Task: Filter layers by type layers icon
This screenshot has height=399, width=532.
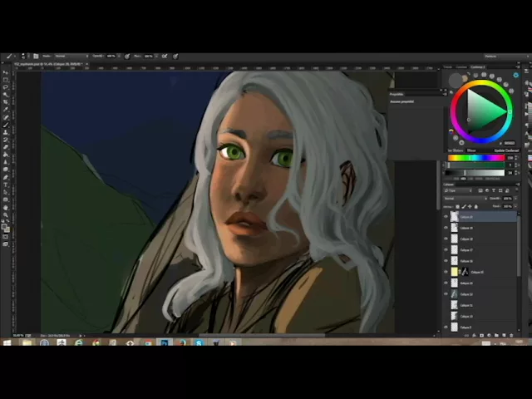Action: [x=494, y=190]
